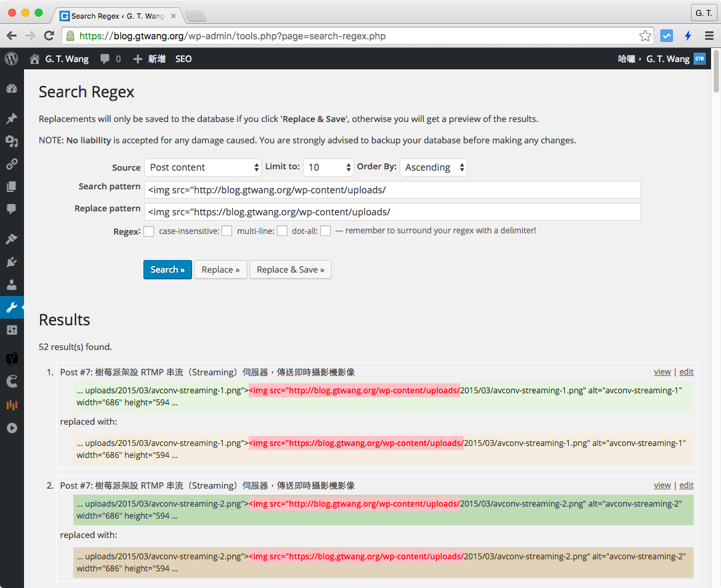Open the view link for Post #7
The width and height of the screenshot is (721, 588).
click(x=662, y=371)
